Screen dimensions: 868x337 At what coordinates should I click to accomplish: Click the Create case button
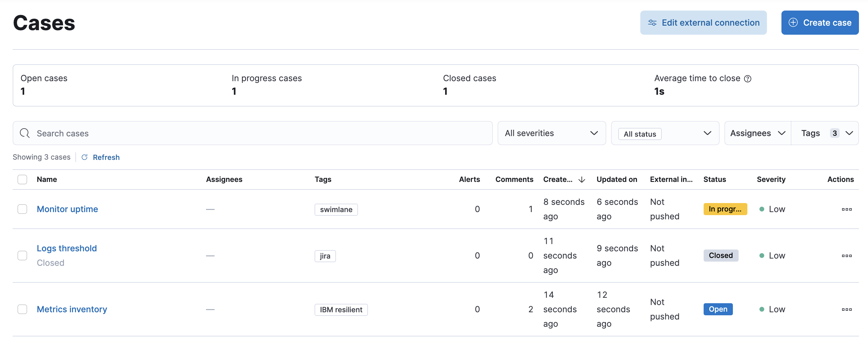819,23
